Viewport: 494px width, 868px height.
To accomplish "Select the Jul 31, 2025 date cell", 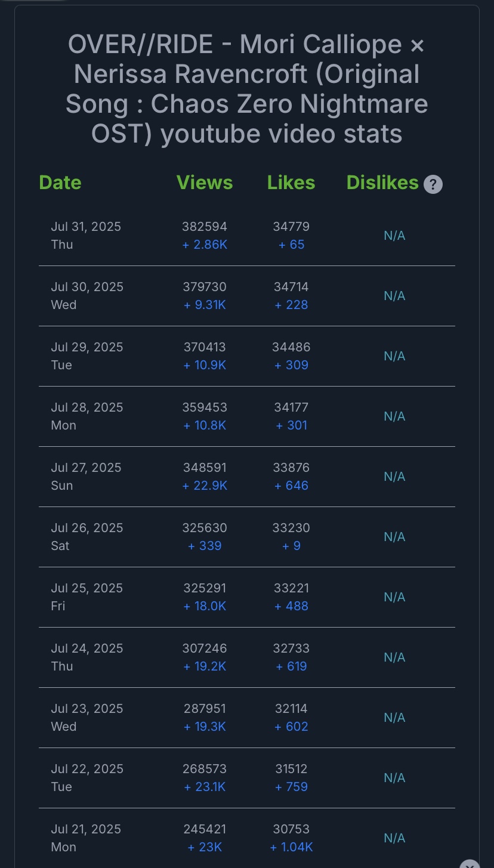I will point(86,227).
